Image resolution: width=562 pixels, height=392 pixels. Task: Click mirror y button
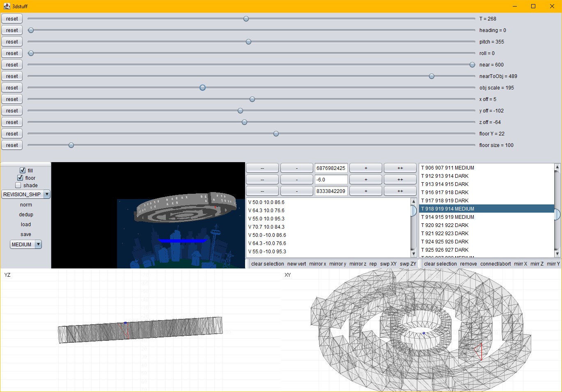[x=338, y=264]
